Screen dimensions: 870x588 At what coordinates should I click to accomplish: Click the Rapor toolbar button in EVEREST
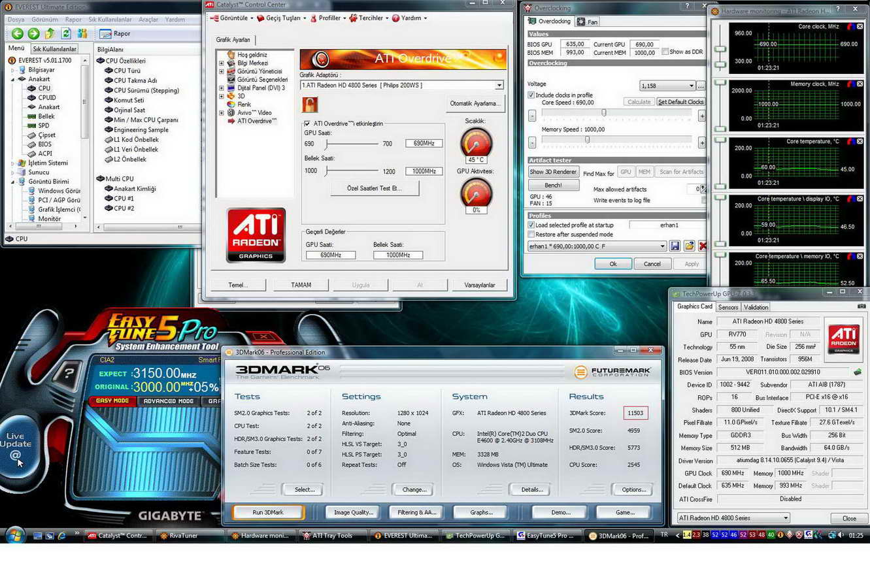pyautogui.click(x=115, y=33)
